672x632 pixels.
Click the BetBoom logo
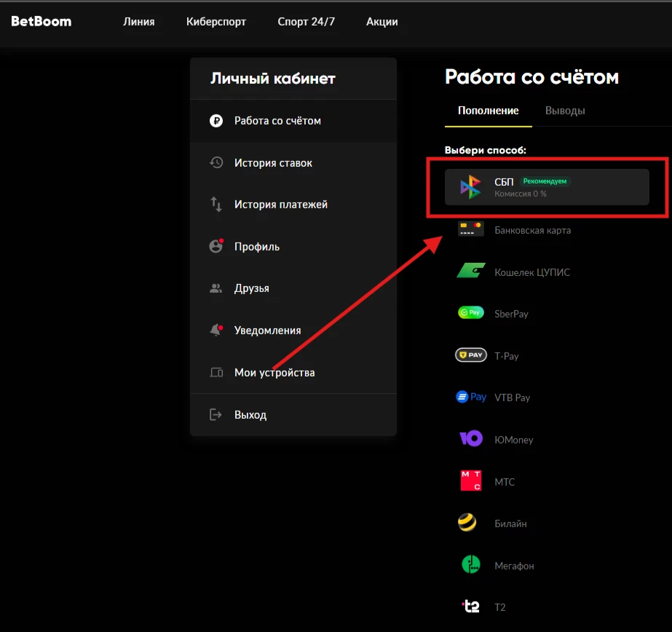[x=41, y=21]
